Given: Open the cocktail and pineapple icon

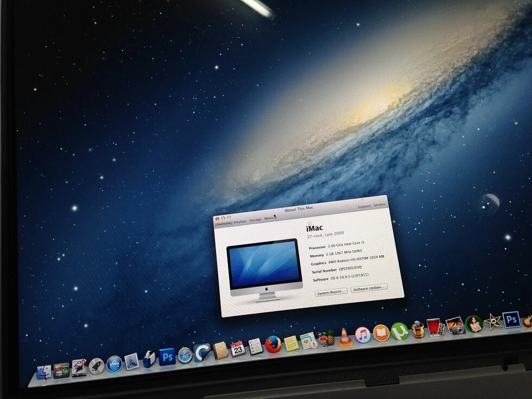Looking at the screenshot, I should (326, 338).
